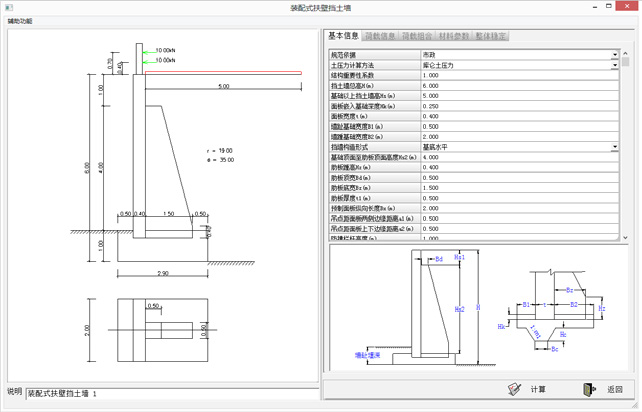Open the 土压力计算方法 dropdown
The height and width of the screenshot is (412, 642).
pyautogui.click(x=615, y=65)
